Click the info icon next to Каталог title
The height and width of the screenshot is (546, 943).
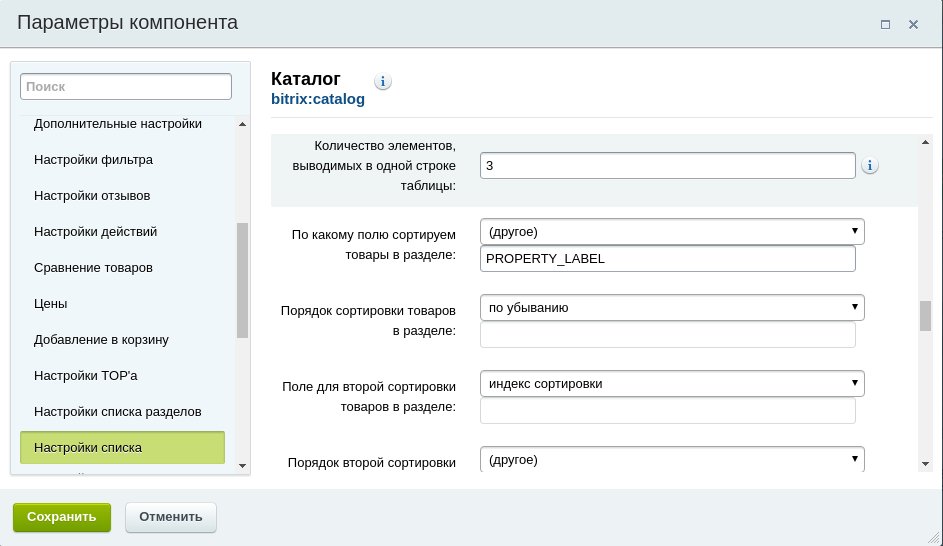click(382, 81)
